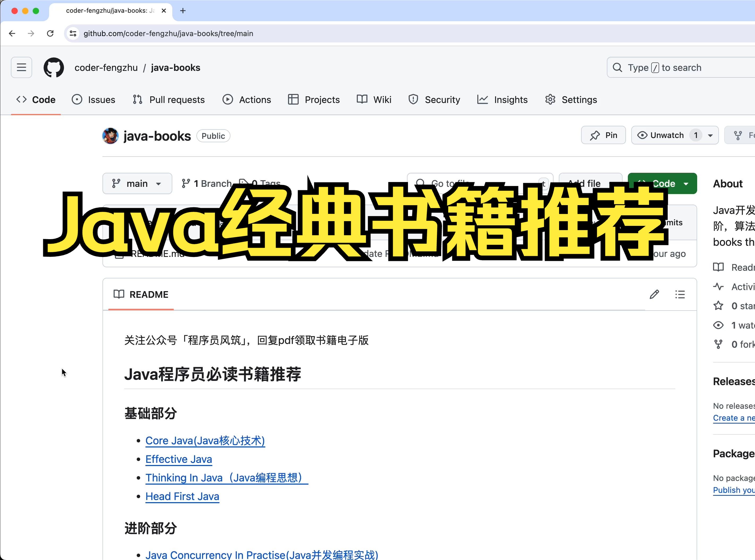Open Core Java(Java核心技术) link
Image resolution: width=755 pixels, height=560 pixels.
pyautogui.click(x=205, y=440)
